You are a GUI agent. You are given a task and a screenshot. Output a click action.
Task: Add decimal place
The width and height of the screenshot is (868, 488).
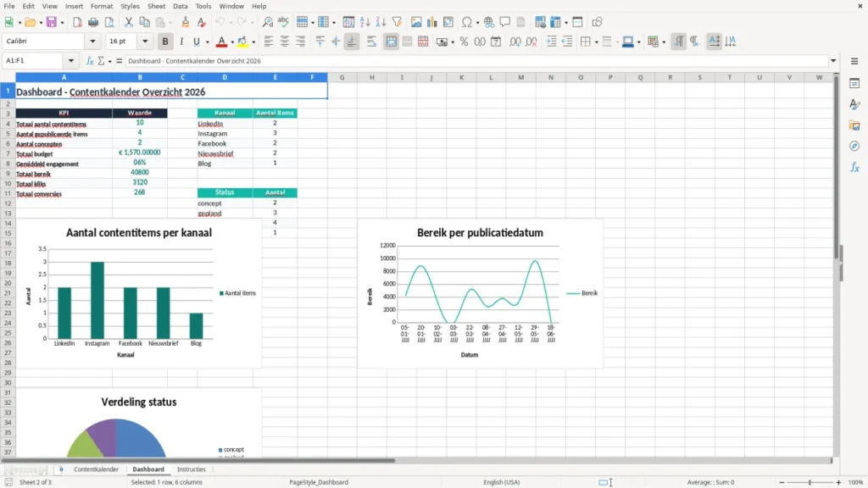tap(515, 42)
